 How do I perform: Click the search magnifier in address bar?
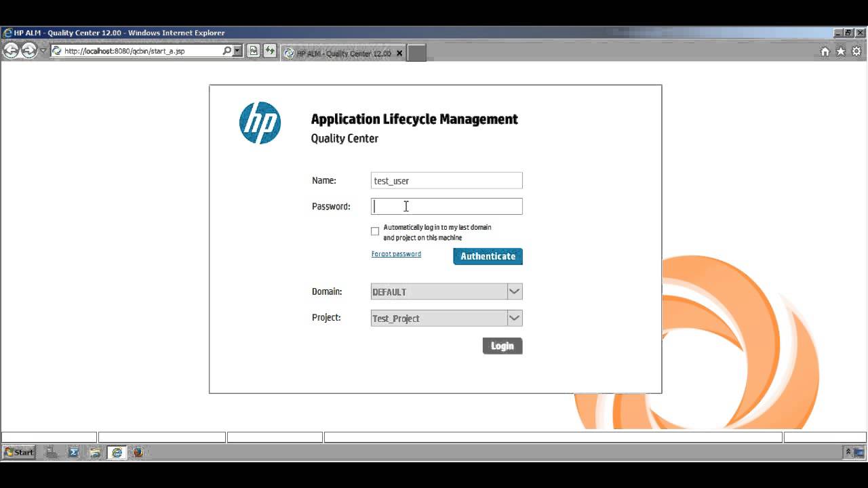(x=227, y=51)
